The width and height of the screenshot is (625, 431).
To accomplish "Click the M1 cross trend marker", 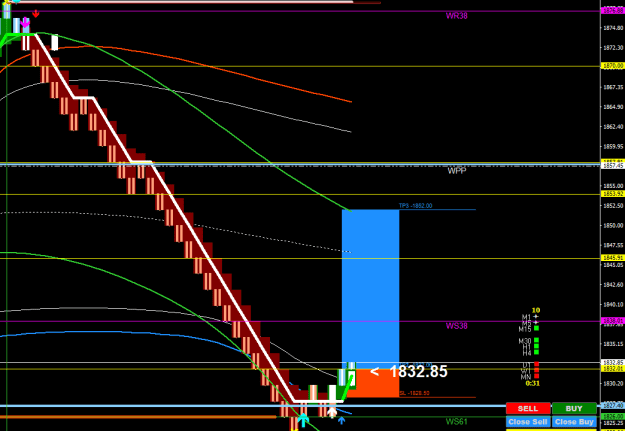I will pyautogui.click(x=536, y=317).
